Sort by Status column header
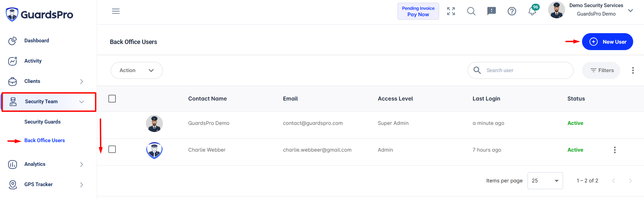This screenshot has height=199, width=644. coord(576,99)
